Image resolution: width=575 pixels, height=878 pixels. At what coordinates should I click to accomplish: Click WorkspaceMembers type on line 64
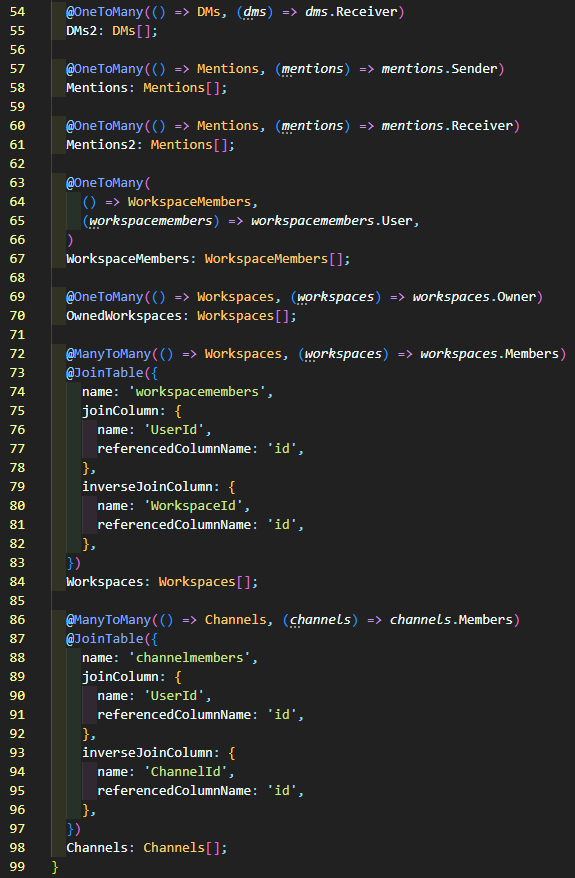click(x=189, y=202)
